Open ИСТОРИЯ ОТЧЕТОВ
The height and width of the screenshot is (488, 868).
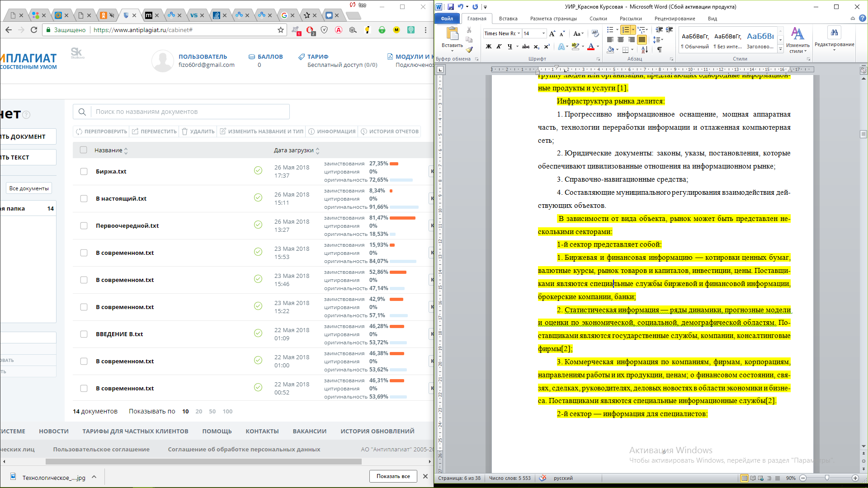(389, 131)
